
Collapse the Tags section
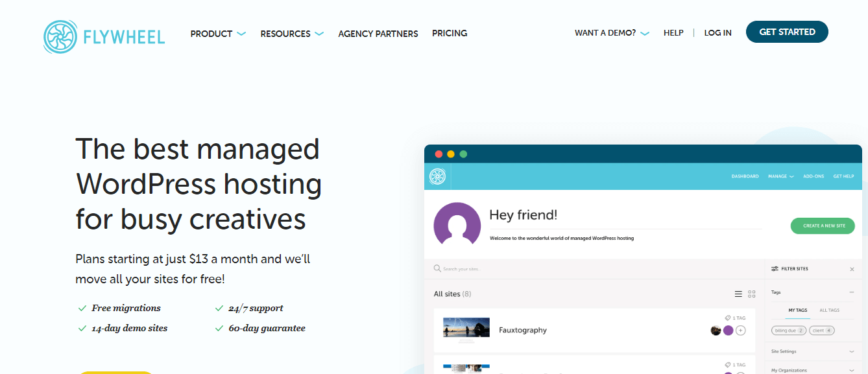click(x=851, y=292)
